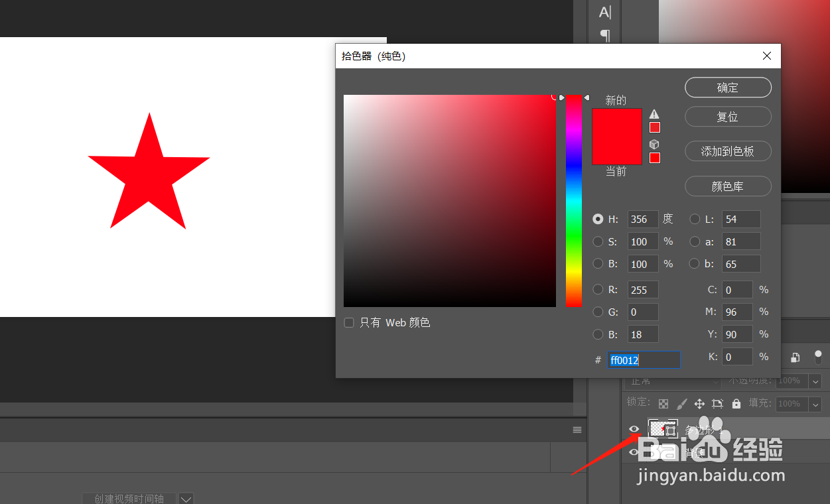This screenshot has height=504, width=830.
Task: Lock transparent pixels icon in Layers panel
Action: (x=663, y=403)
